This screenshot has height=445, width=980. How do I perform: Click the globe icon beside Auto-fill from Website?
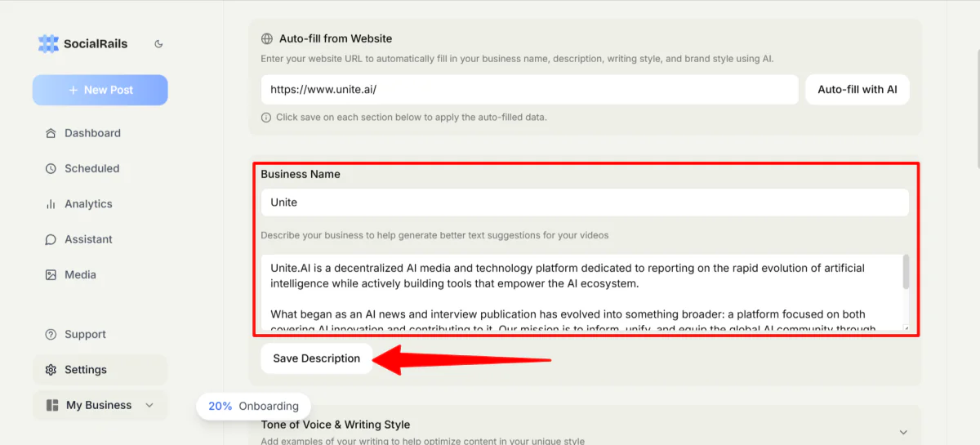(266, 38)
